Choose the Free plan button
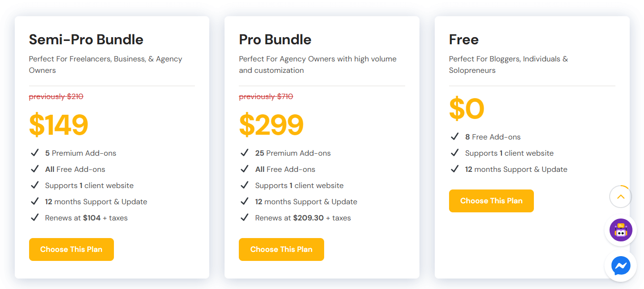Screen dimensions: 644x289 point(491,201)
